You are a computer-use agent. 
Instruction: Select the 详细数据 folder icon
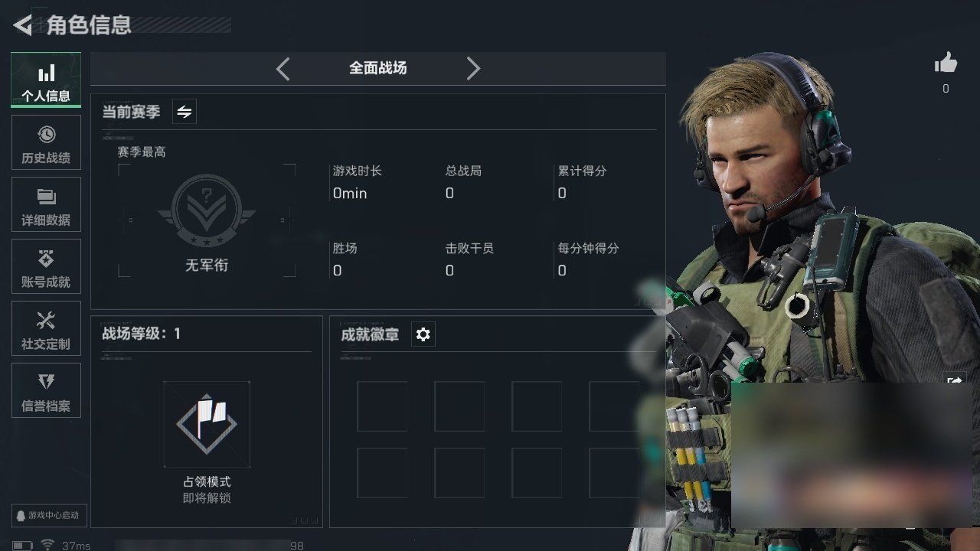click(46, 197)
